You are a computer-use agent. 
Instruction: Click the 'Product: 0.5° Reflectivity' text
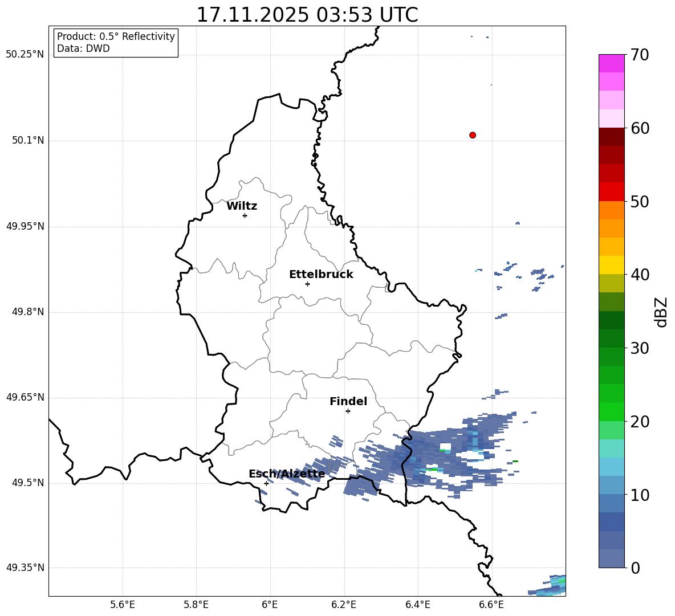[x=116, y=36]
